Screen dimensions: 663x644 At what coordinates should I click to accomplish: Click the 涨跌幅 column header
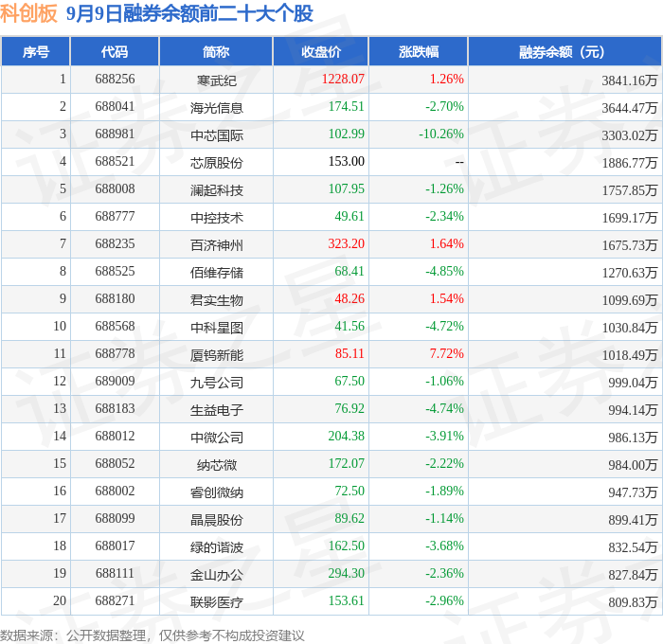419,51
